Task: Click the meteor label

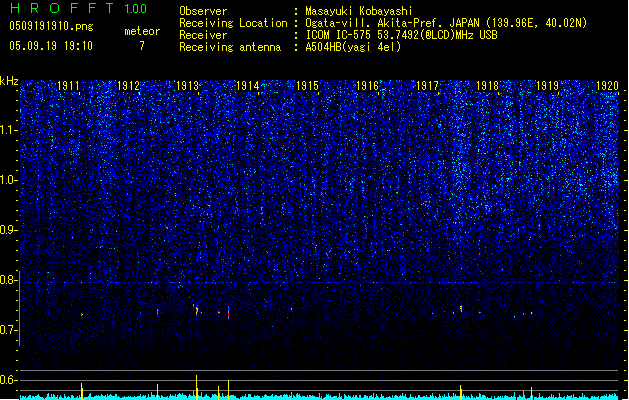Action: coord(142,31)
